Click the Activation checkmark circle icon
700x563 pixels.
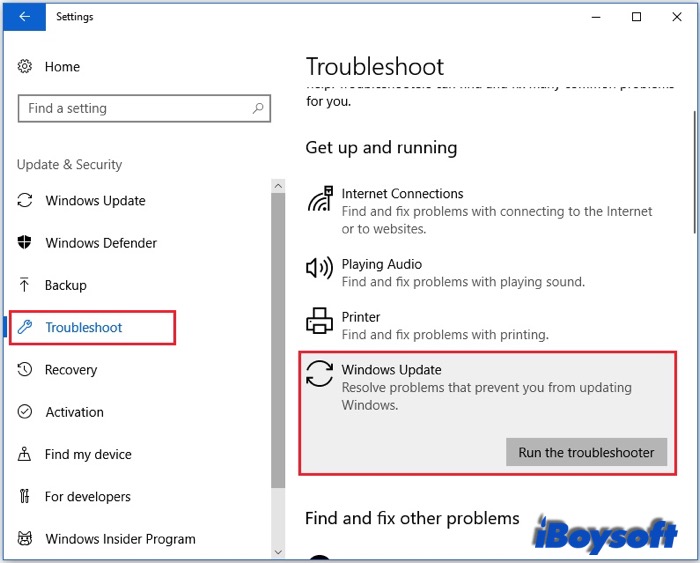click(26, 412)
